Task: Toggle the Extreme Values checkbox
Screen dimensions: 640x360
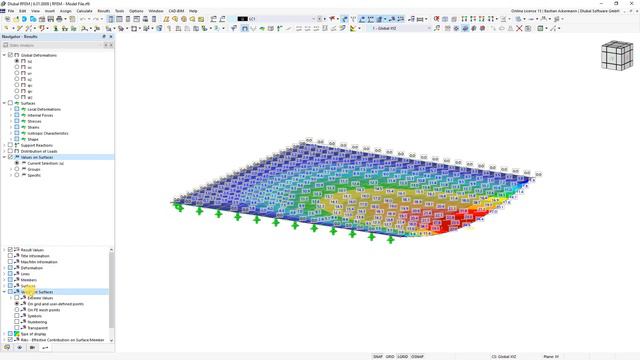Action: click(x=17, y=298)
